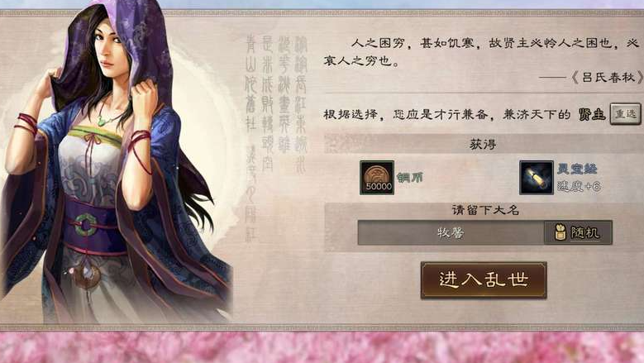Click the dice icon beside 随机
The image size is (644, 363).
(560, 232)
